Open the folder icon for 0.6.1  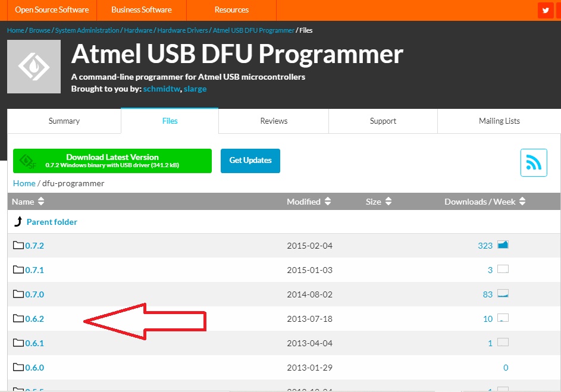[x=18, y=343]
